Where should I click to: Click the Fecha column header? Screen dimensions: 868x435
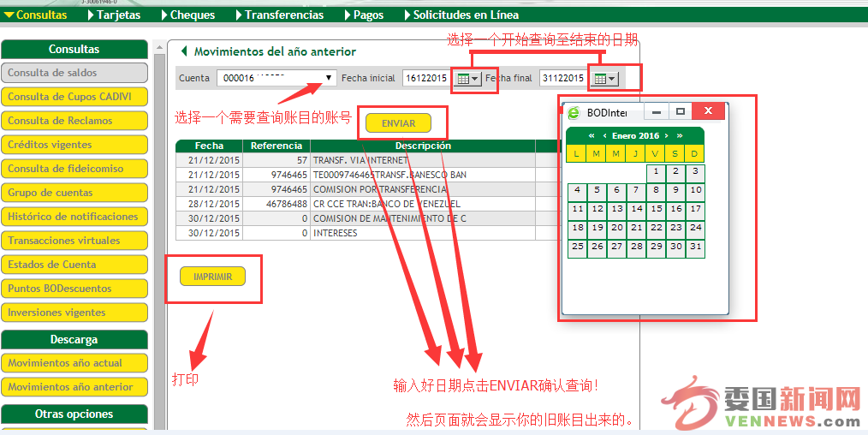point(209,146)
